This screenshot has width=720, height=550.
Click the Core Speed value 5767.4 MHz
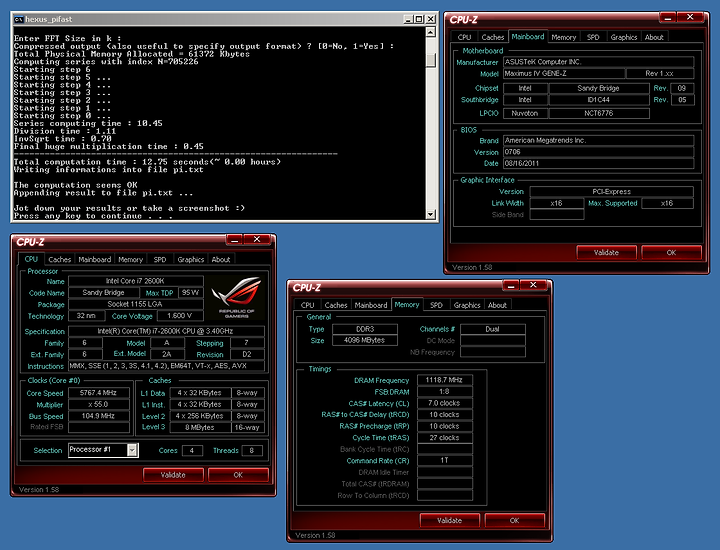coord(98,393)
